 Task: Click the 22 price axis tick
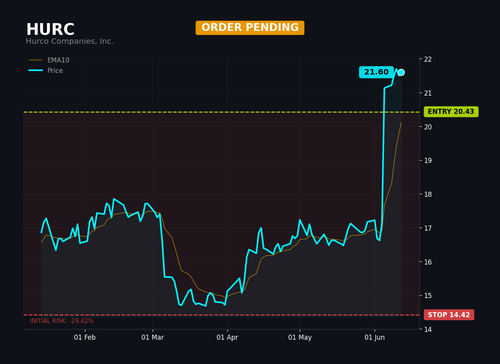(x=428, y=59)
